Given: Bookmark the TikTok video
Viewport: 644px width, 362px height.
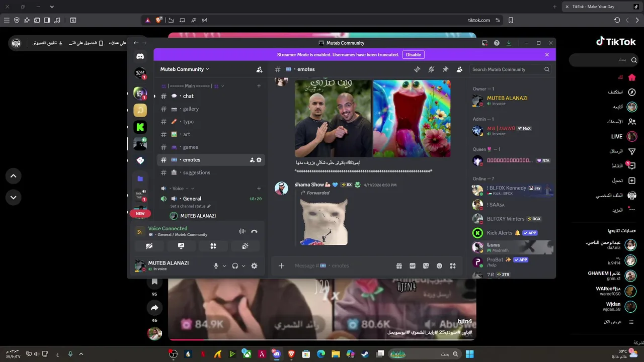Looking at the screenshot, I should pos(154,283).
